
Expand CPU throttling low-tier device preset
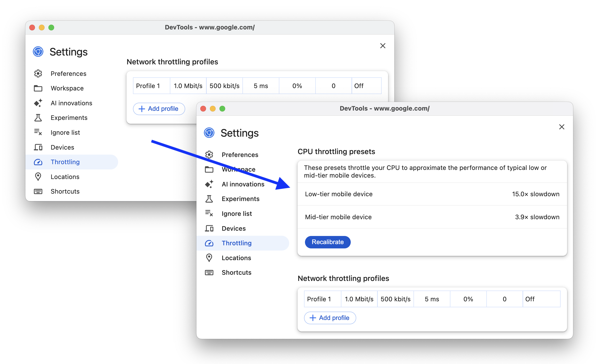click(431, 194)
